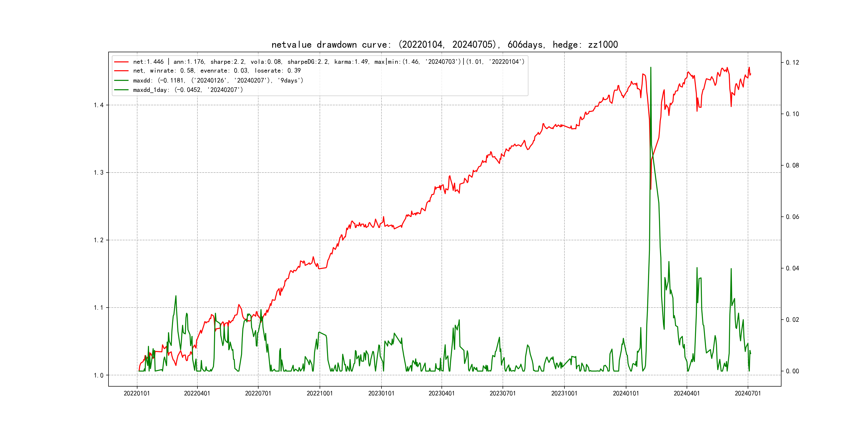Click the 20231001 x-axis date label

coord(564,394)
